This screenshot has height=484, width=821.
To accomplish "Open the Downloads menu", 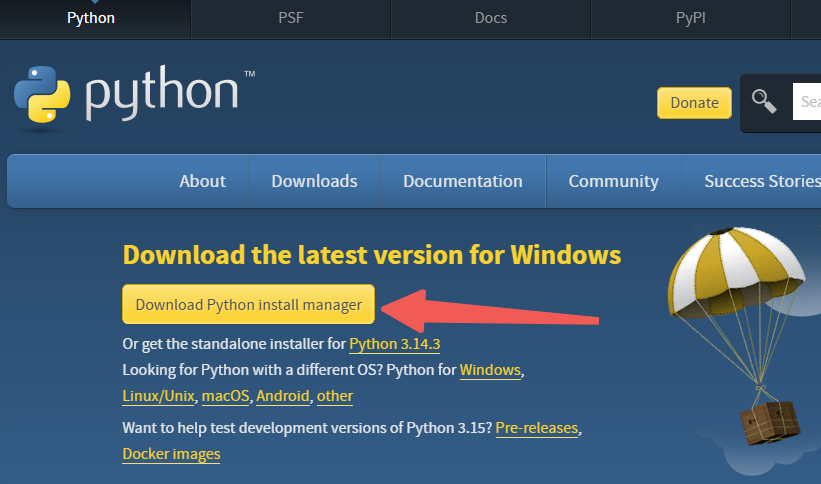I will pyautogui.click(x=314, y=181).
